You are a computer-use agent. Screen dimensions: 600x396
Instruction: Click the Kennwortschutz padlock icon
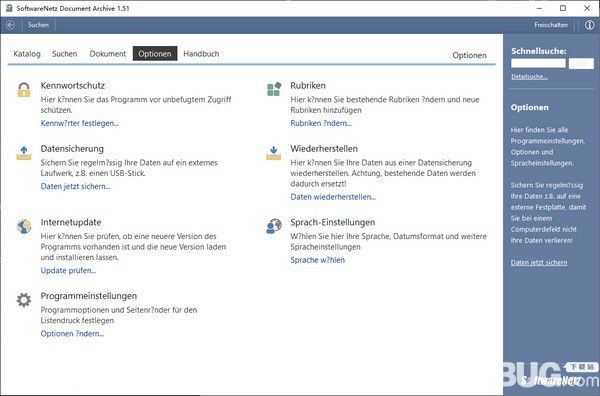24,90
